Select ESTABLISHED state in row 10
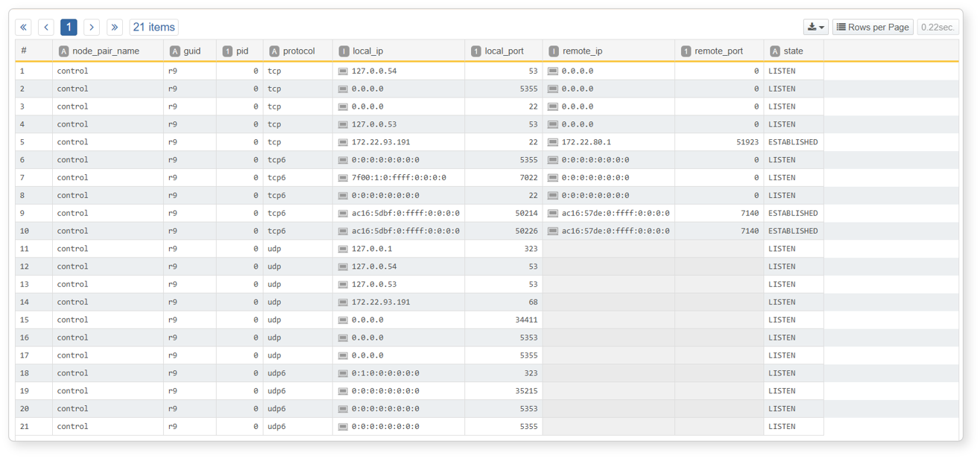 pos(793,231)
